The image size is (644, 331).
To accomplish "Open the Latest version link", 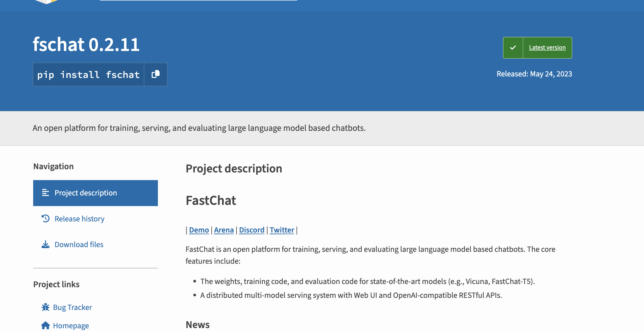I will 547,47.
